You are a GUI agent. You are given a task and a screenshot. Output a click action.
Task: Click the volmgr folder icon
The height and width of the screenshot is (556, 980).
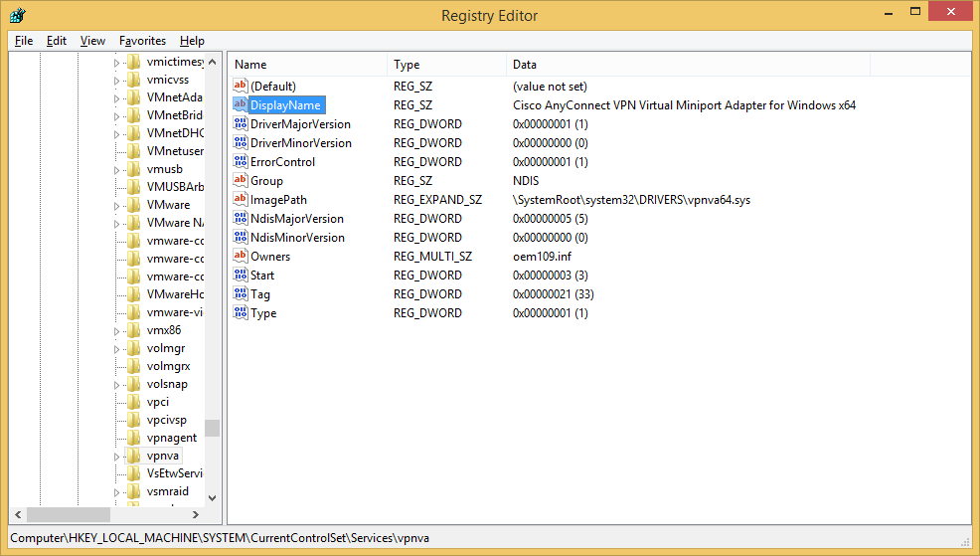click(x=133, y=348)
